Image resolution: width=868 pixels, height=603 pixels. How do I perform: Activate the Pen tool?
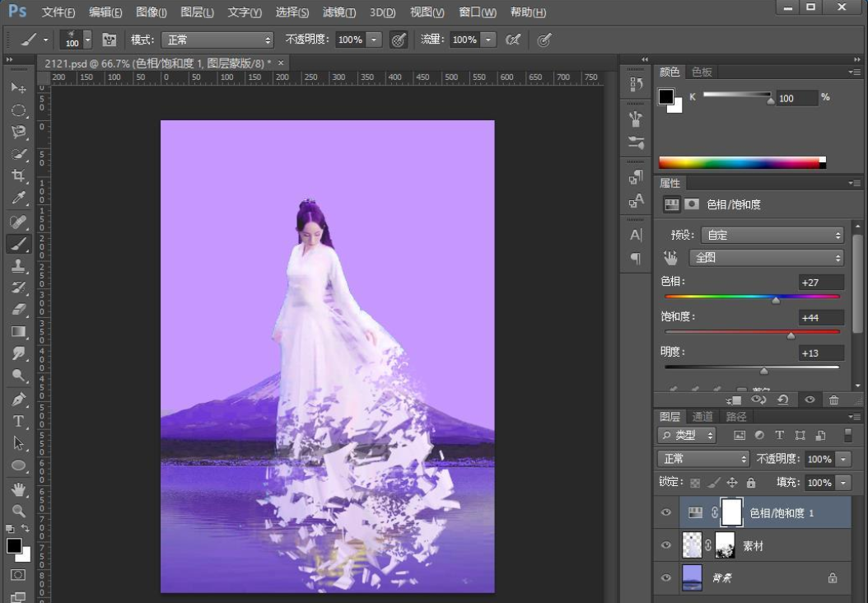[18, 400]
